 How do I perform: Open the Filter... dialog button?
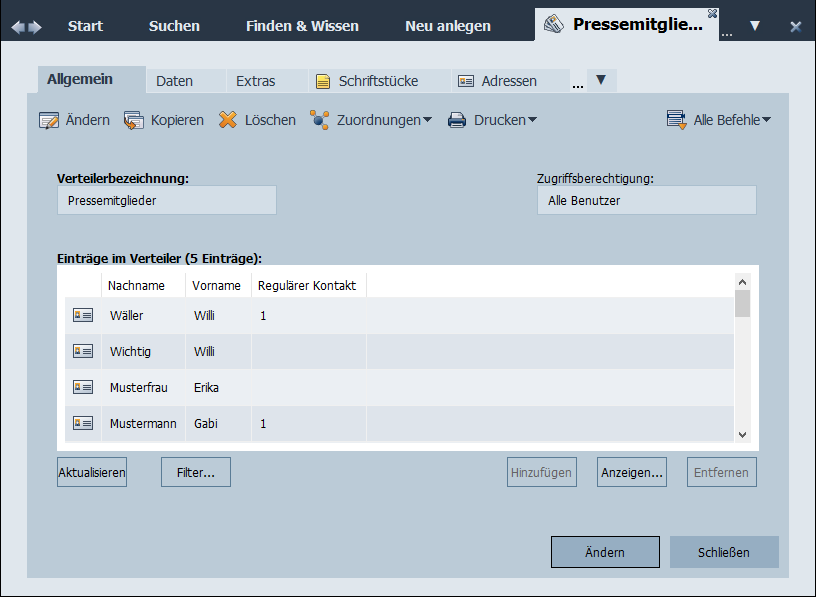pyautogui.click(x=196, y=473)
